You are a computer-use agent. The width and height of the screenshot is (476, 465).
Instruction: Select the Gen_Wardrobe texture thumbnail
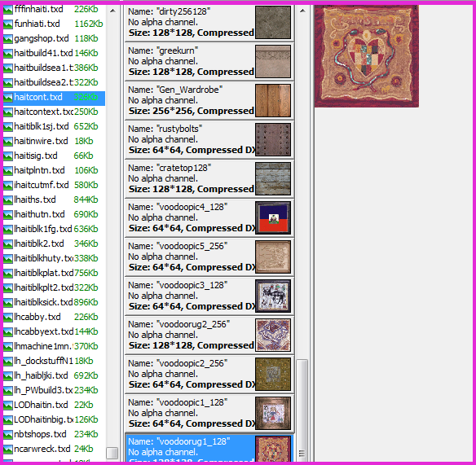coord(273,100)
